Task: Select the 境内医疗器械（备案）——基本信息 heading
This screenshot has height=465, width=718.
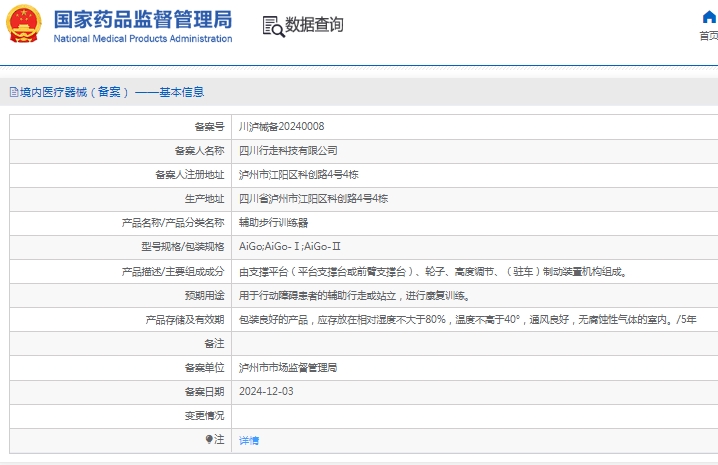Action: coord(112,92)
